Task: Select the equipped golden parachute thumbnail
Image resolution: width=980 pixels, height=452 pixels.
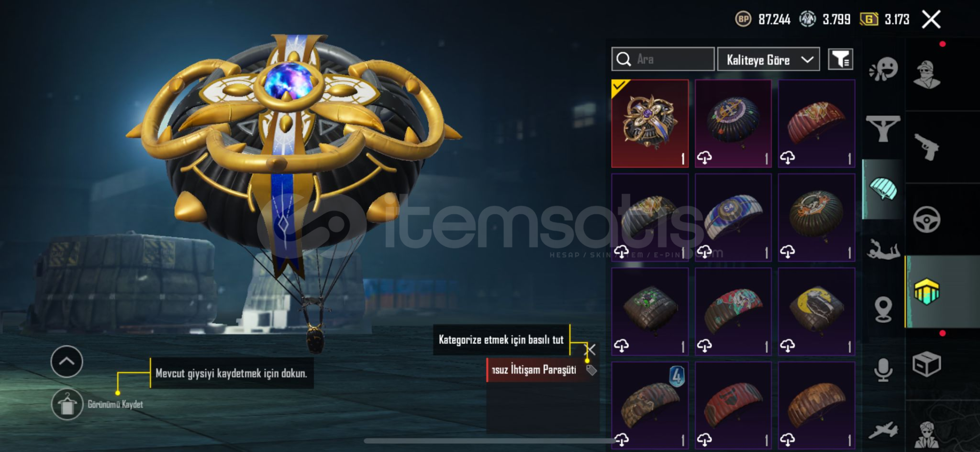Action: tap(650, 123)
